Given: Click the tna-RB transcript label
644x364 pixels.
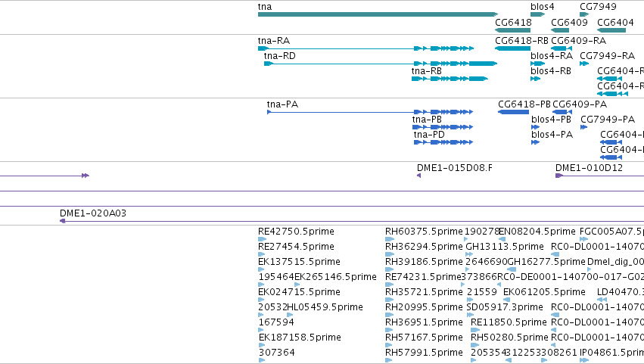Looking at the screenshot, I should pyautogui.click(x=427, y=71).
